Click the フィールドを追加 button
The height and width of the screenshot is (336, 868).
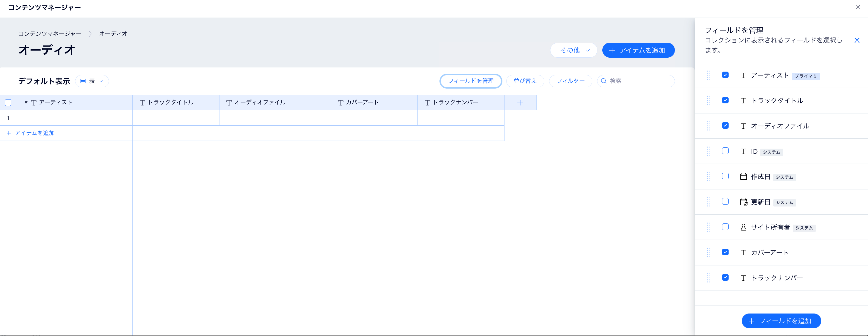[x=781, y=321]
